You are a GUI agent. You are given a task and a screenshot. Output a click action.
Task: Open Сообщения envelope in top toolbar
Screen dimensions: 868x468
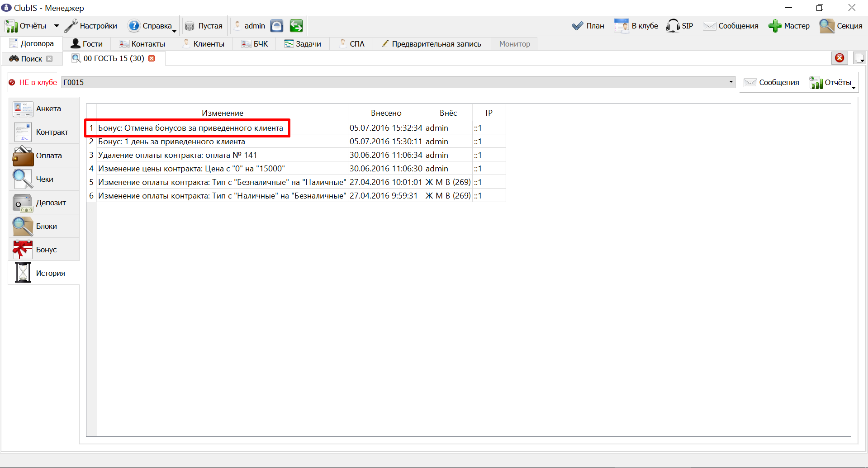coord(730,26)
